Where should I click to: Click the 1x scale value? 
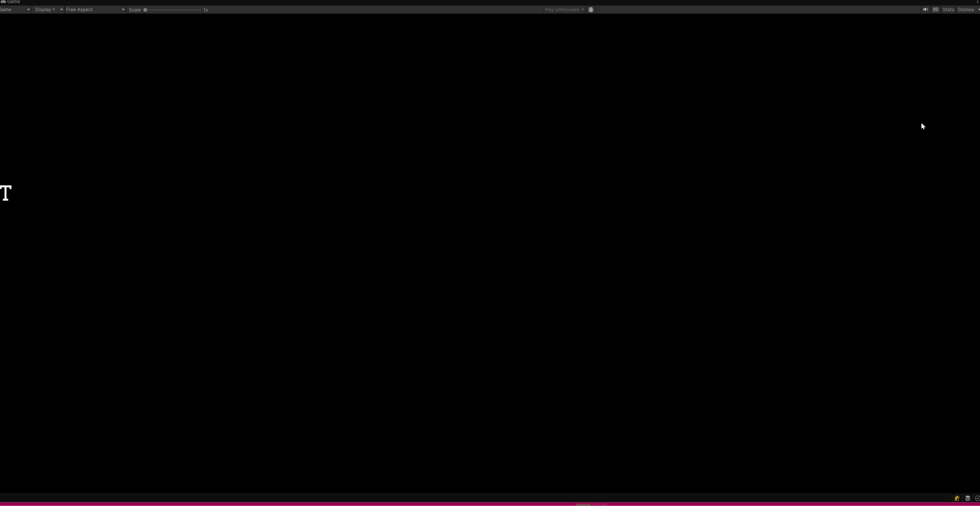pyautogui.click(x=205, y=10)
